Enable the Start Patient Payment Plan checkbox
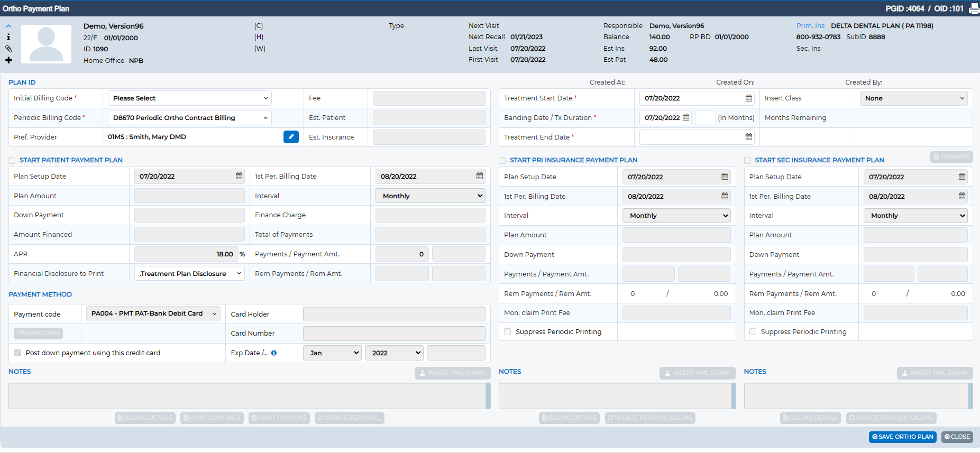The width and height of the screenshot is (980, 453). [x=12, y=160]
